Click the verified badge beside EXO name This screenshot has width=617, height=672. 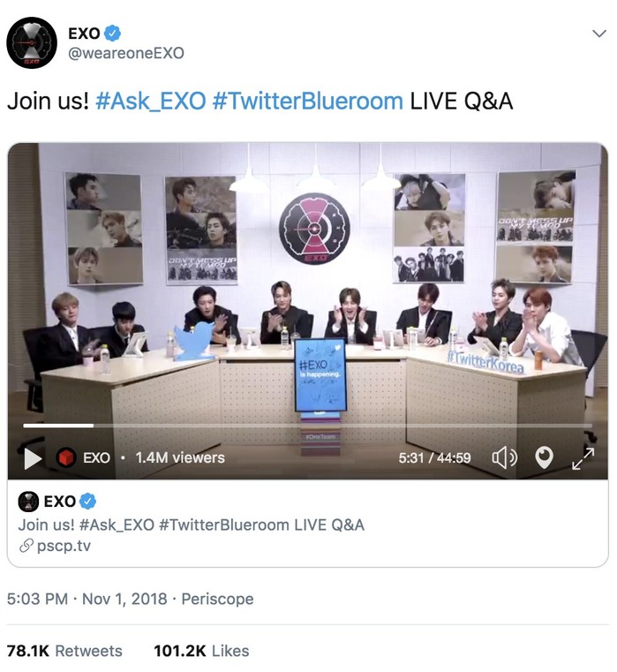pyautogui.click(x=112, y=33)
